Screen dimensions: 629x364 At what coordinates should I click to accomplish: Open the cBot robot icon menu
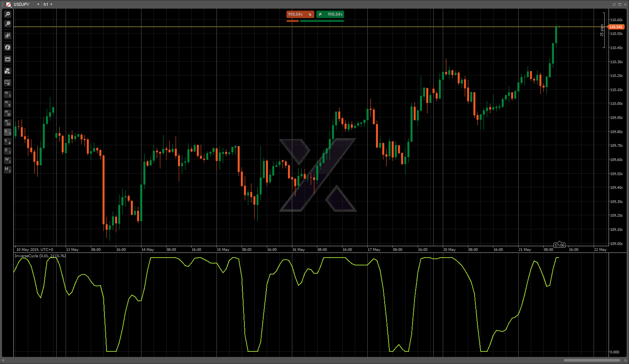pos(7,59)
